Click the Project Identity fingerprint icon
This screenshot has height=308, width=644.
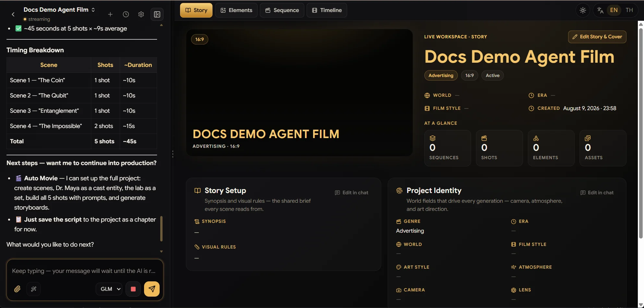tap(399, 191)
